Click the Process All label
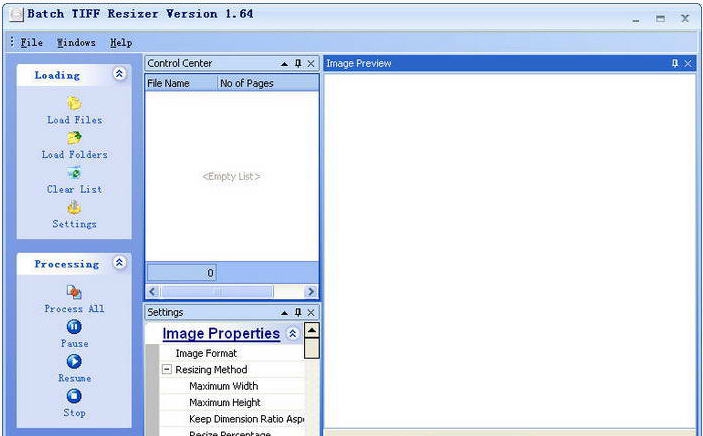703x436 pixels. (74, 309)
